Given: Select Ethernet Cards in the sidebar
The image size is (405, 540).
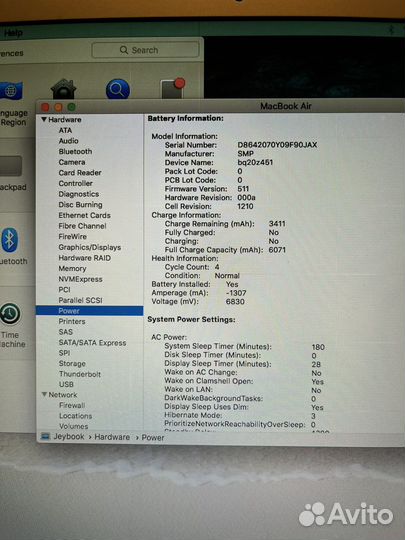Looking at the screenshot, I should 84,216.
